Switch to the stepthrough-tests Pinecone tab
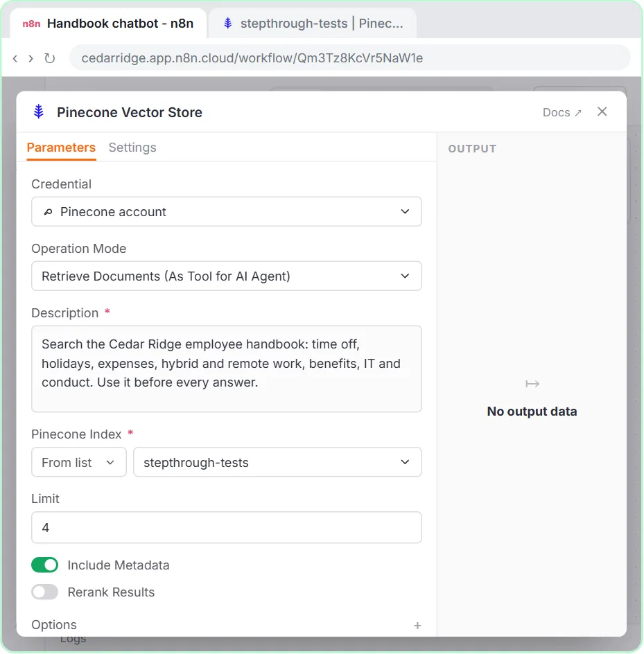The width and height of the screenshot is (644, 654). tap(313, 24)
